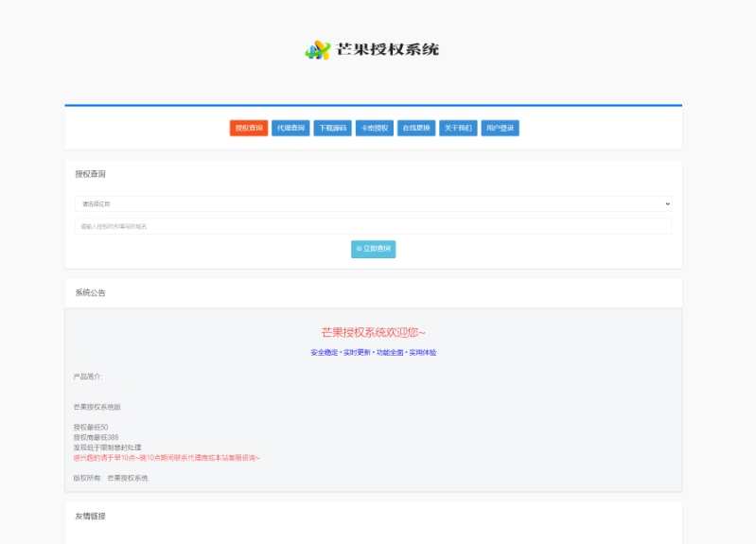This screenshot has height=544, width=756.
Task: Click the 芒果授权系统 site title
Action: coord(388,49)
